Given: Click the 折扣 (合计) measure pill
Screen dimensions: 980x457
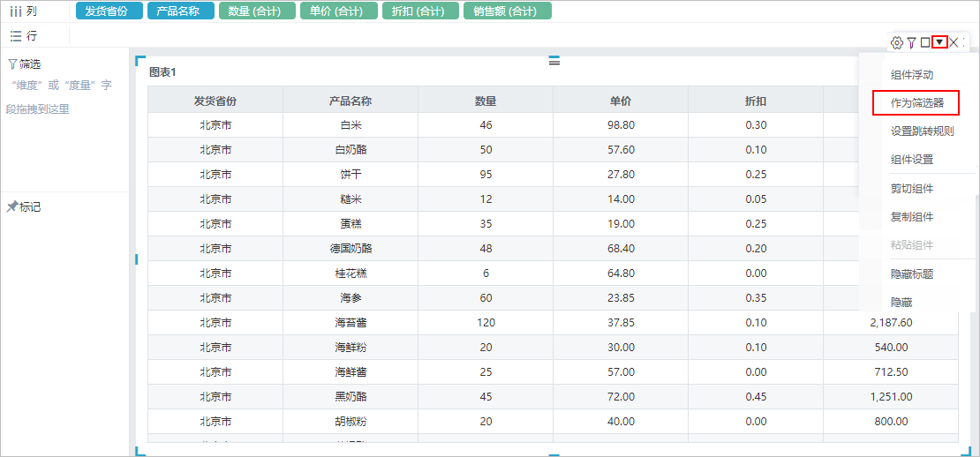Looking at the screenshot, I should pos(420,11).
